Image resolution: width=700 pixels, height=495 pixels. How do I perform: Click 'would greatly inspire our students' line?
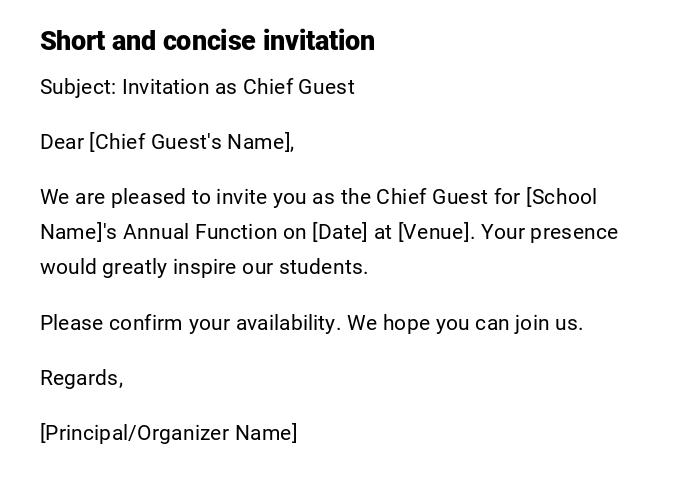point(204,267)
